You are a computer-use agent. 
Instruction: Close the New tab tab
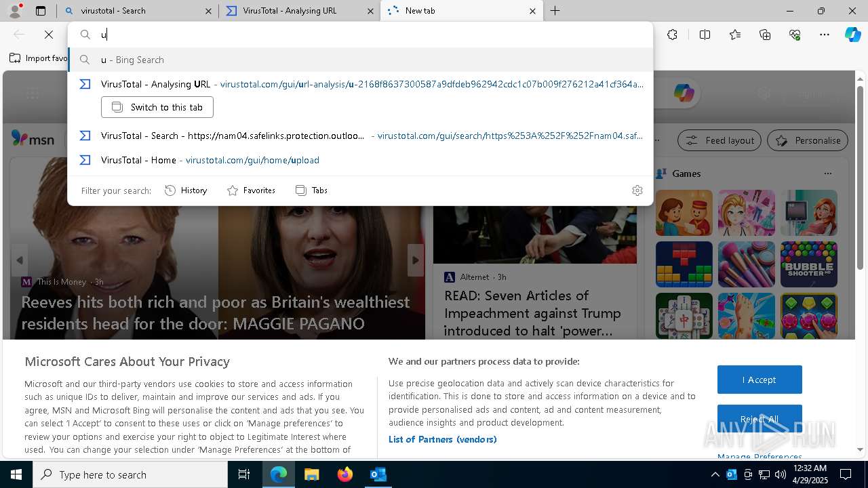(532, 11)
